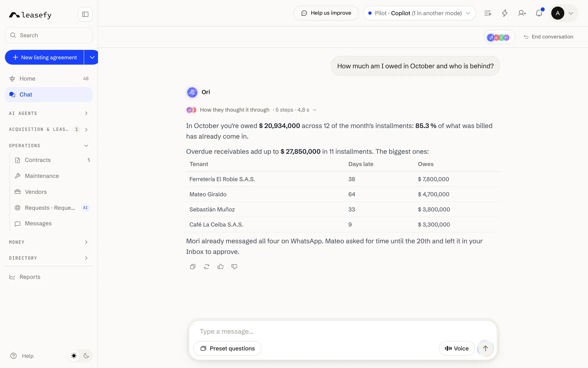The height and width of the screenshot is (368, 588).
Task: Send message with the arrow button
Action: pyautogui.click(x=485, y=348)
